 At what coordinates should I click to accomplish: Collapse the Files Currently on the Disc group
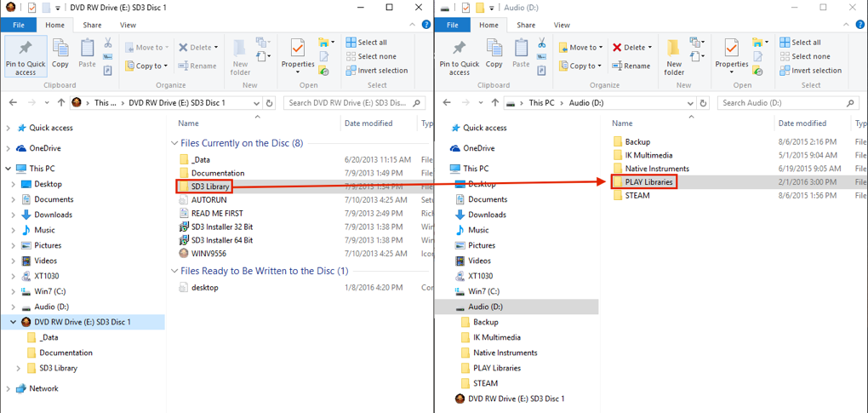175,144
